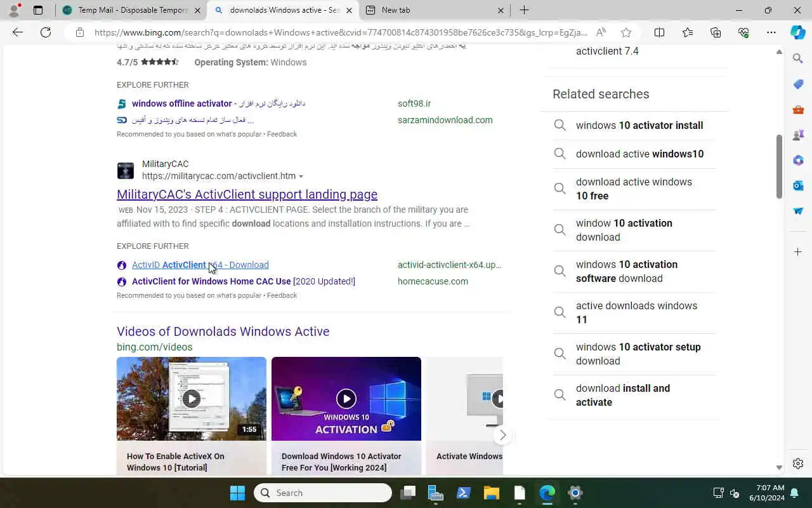Screen dimensions: 812x508
Task: Open the split screen icon
Action: pyautogui.click(x=659, y=32)
